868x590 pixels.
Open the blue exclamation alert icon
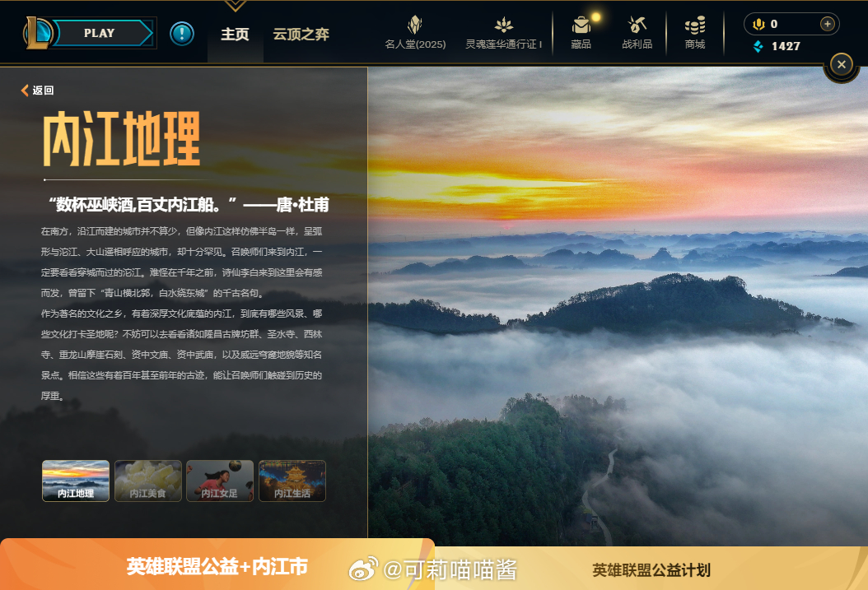tap(181, 33)
